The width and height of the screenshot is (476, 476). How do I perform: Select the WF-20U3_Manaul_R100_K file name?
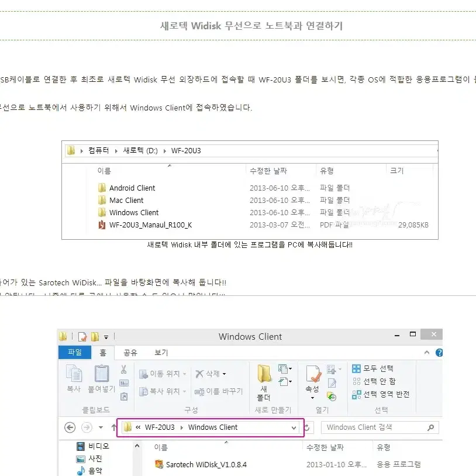point(150,225)
